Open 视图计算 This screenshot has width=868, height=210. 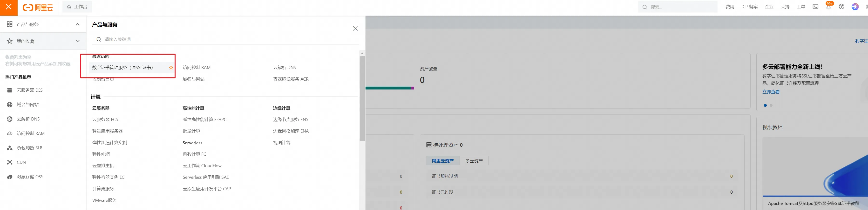point(282,142)
